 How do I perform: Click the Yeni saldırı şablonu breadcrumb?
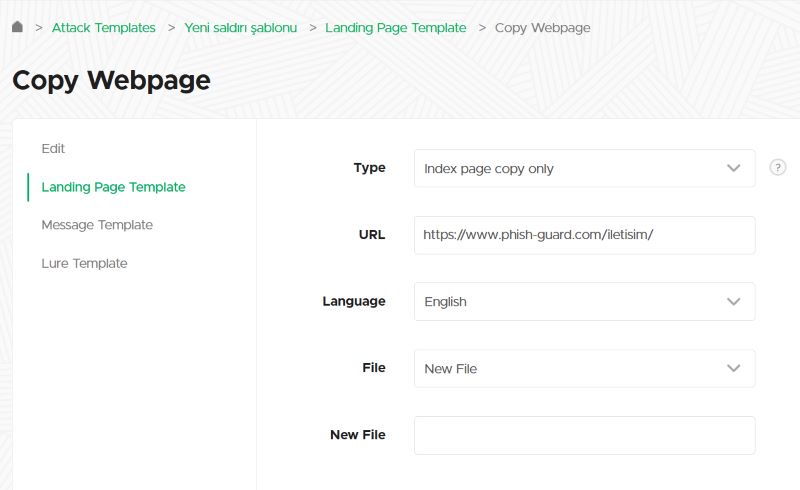coord(241,27)
